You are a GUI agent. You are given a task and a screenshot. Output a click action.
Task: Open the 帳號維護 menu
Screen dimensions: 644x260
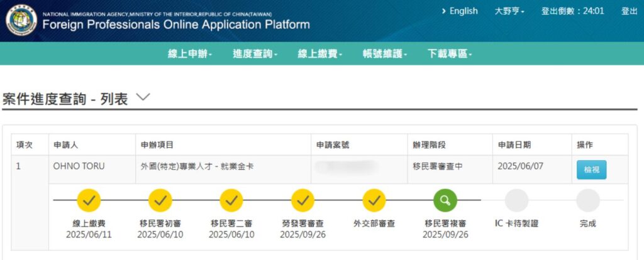(385, 54)
